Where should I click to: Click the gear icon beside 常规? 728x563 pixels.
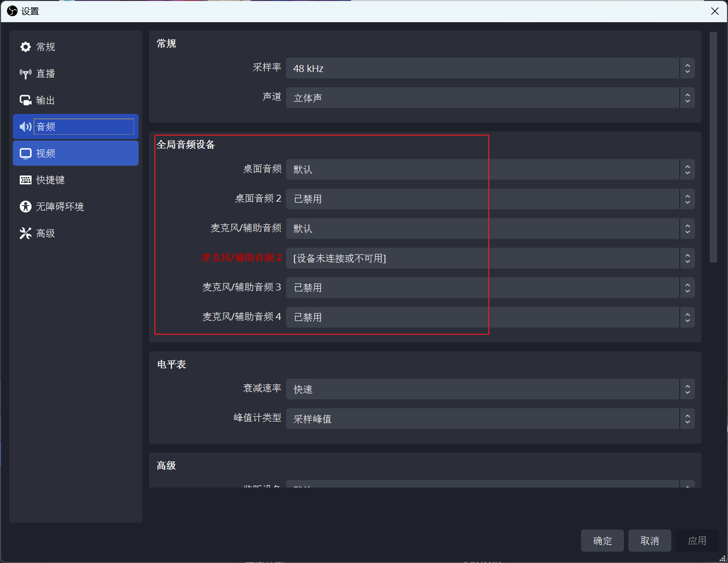pos(26,47)
